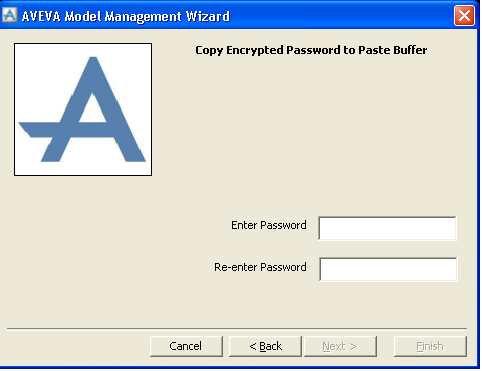Focus the Re-enter Password input field
This screenshot has height=371, width=482.
pos(388,269)
